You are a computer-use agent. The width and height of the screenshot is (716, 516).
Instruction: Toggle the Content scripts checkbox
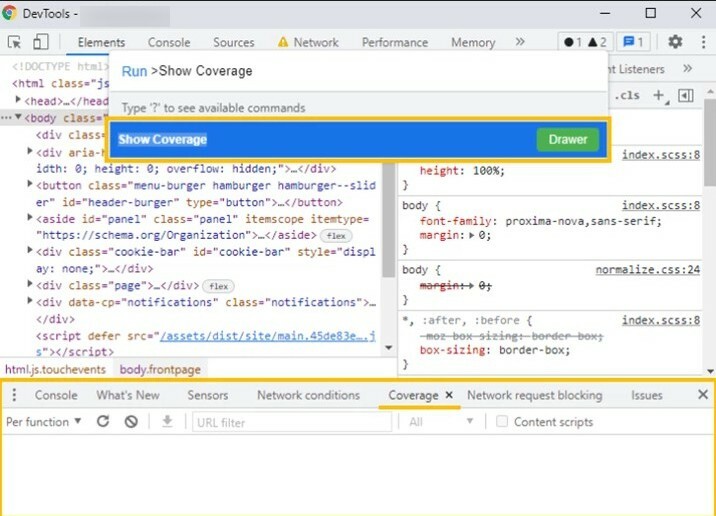[x=501, y=421]
